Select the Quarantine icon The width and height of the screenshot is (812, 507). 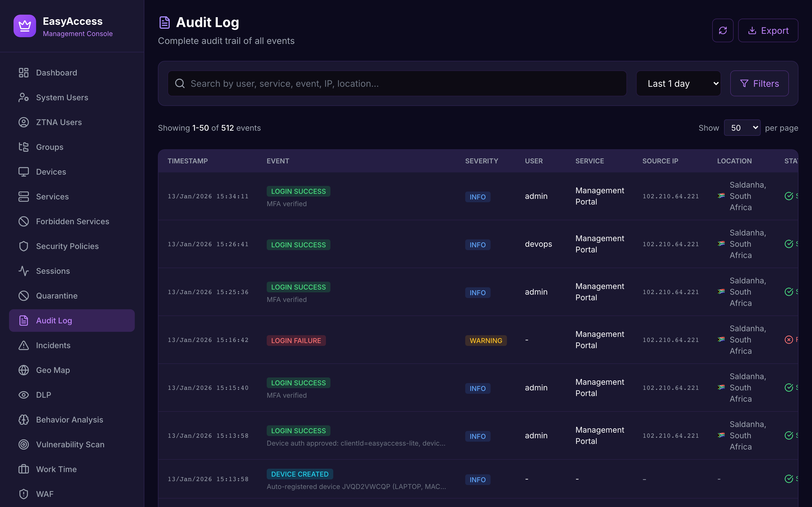(x=23, y=295)
